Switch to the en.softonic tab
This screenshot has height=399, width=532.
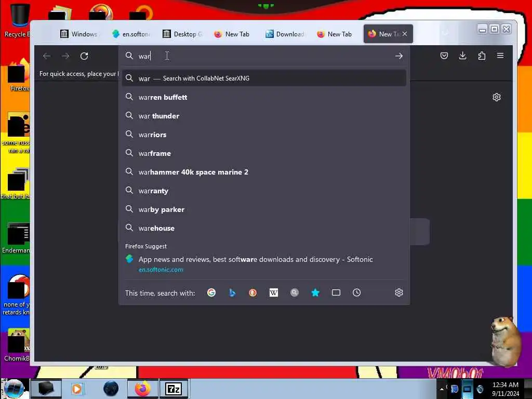tap(130, 34)
